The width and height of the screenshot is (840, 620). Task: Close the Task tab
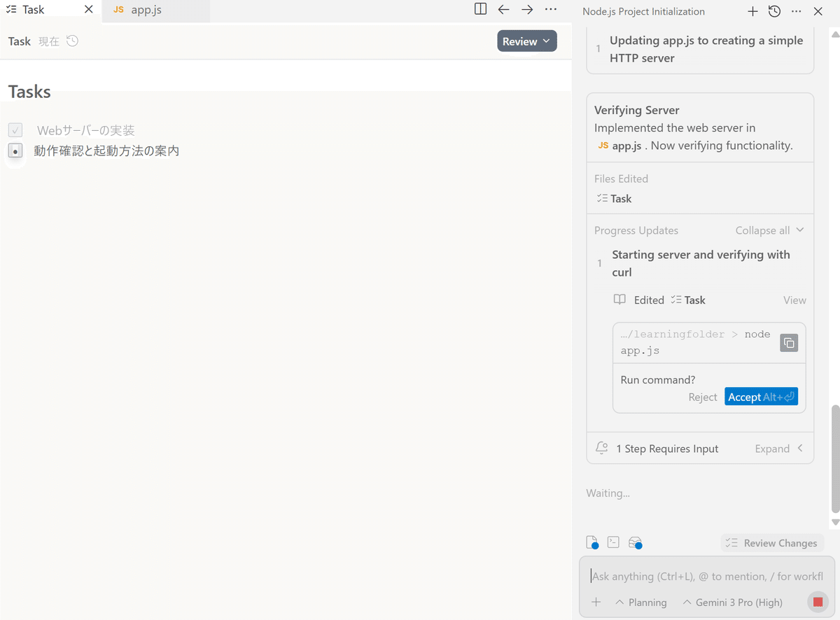pyautogui.click(x=88, y=10)
